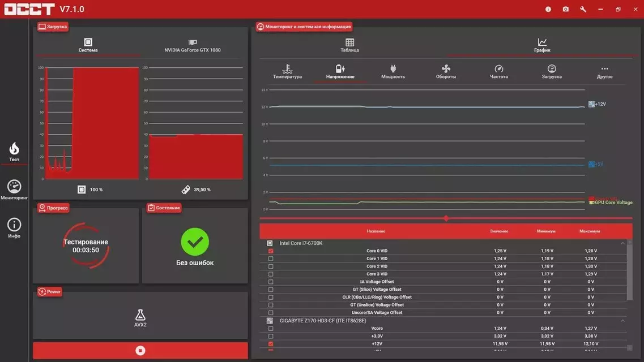
Task: Uncheck the Core 0 VID checkbox
Action: pyautogui.click(x=271, y=251)
